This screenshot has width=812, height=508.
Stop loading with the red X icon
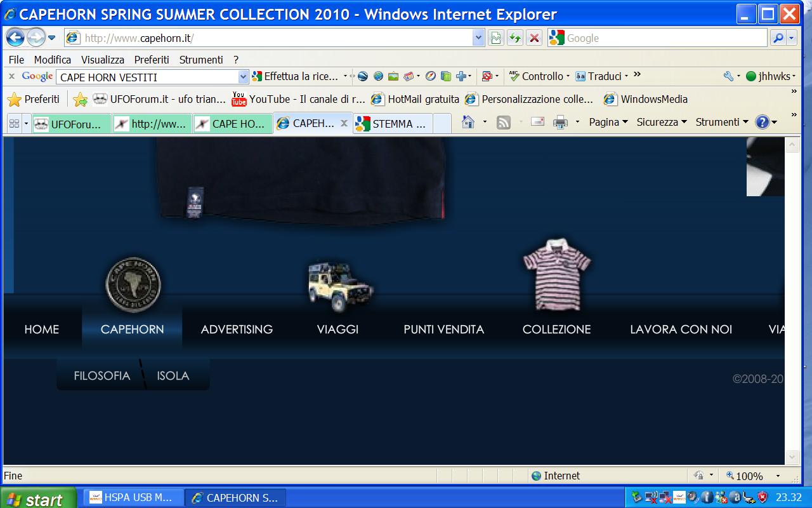click(535, 38)
